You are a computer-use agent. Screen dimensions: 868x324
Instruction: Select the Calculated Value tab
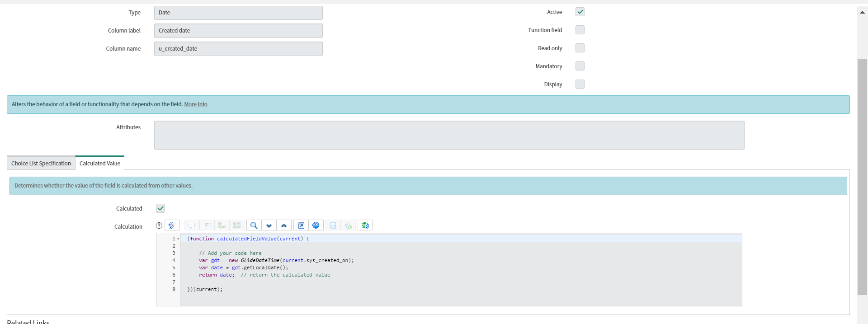(100, 164)
